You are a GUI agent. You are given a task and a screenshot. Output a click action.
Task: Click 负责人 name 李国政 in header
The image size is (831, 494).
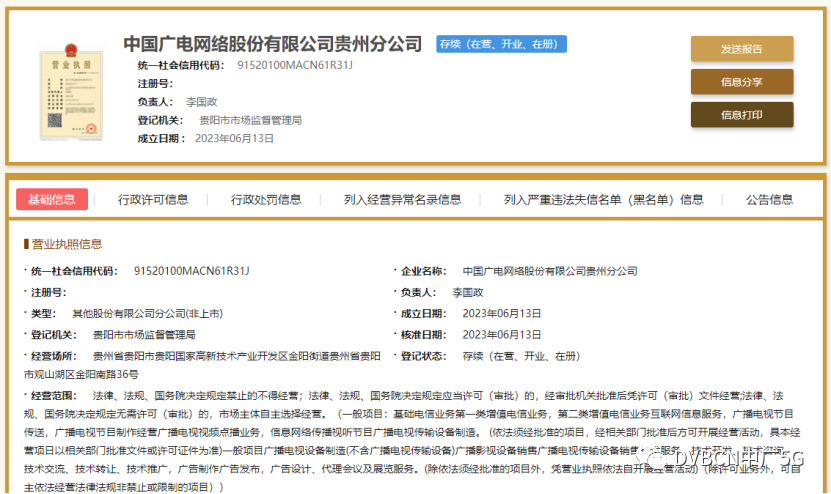click(x=201, y=102)
